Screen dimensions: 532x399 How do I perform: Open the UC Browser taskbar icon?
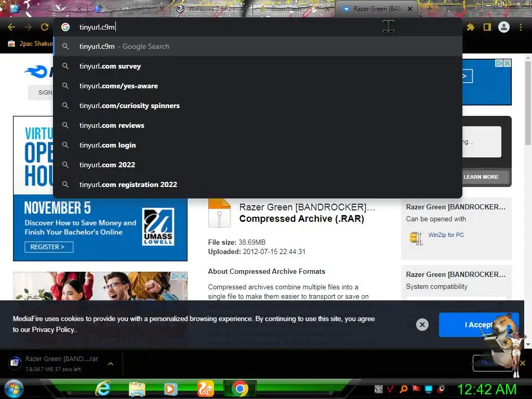tap(206, 389)
